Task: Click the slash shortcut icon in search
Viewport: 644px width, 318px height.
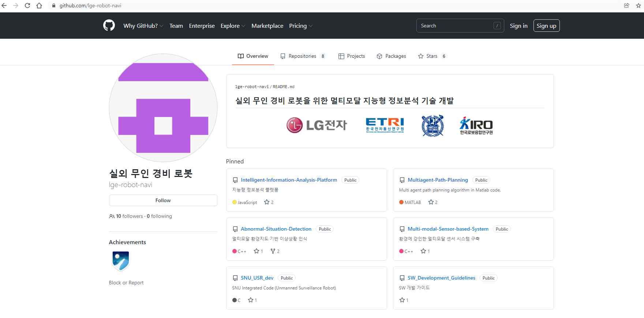Action: point(497,26)
